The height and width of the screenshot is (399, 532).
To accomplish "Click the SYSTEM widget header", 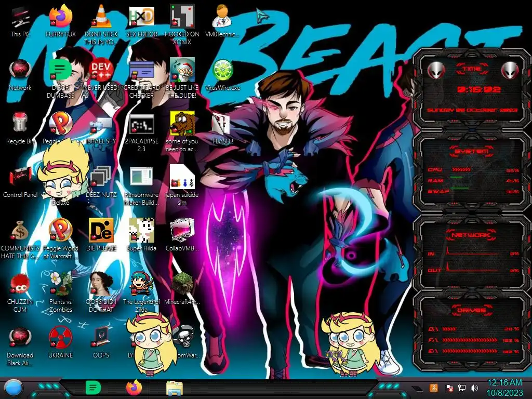I will click(x=472, y=151).
